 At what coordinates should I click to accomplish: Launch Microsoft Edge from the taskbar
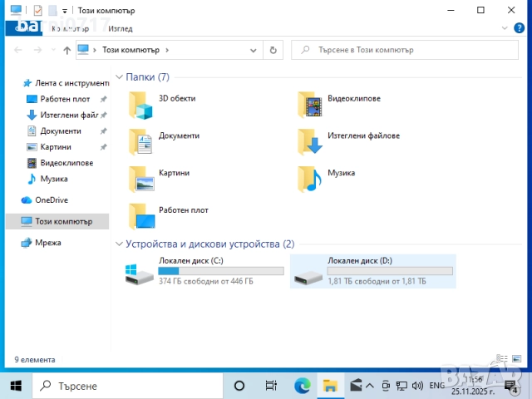coord(303,386)
